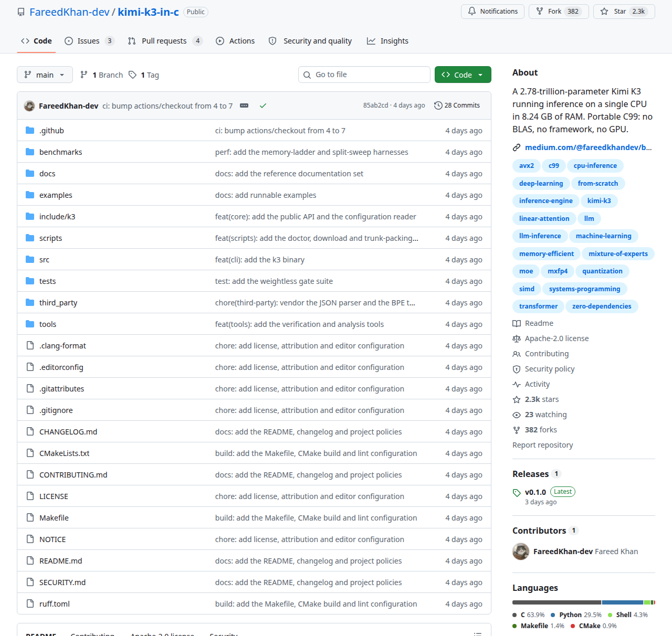The width and height of the screenshot is (672, 636).
Task: Click the Python segment in languages bar
Action: (623, 602)
